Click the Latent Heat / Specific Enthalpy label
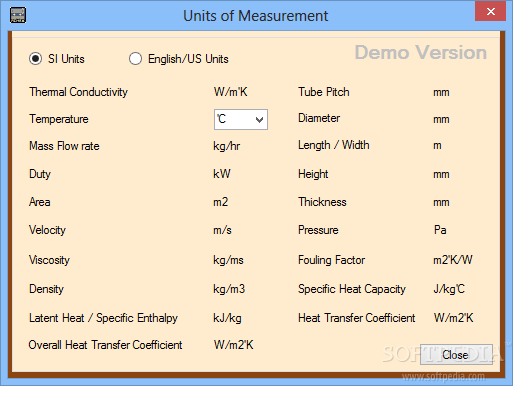 coord(103,318)
